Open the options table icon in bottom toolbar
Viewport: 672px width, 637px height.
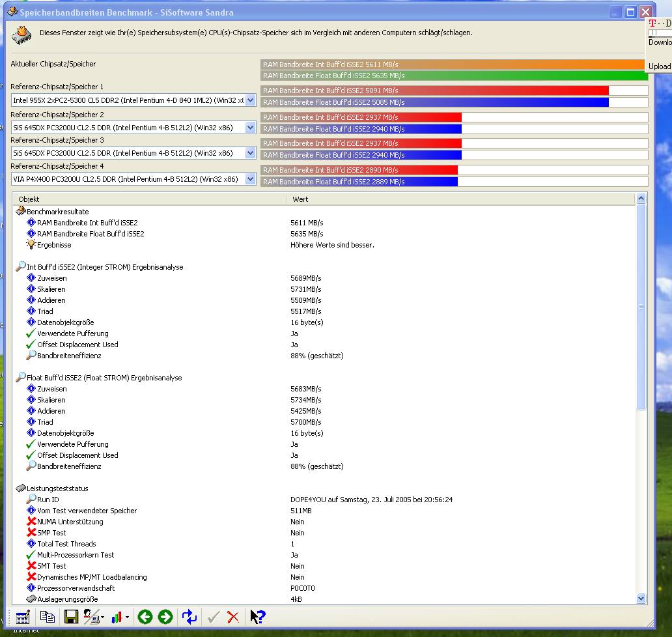click(x=22, y=617)
